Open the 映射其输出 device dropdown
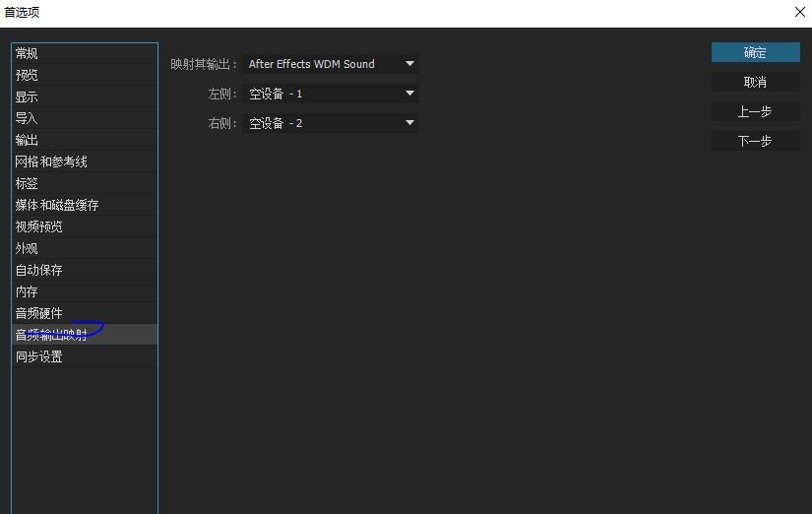Image resolution: width=812 pixels, height=514 pixels. tap(331, 64)
